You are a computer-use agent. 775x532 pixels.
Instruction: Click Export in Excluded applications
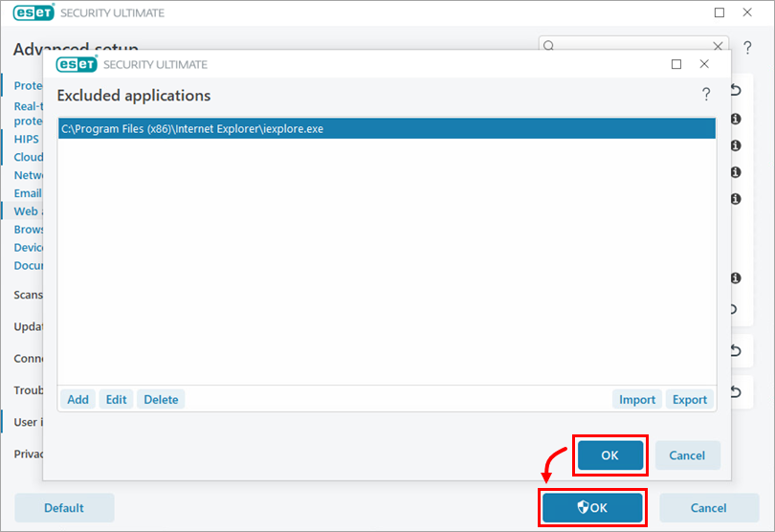point(690,400)
